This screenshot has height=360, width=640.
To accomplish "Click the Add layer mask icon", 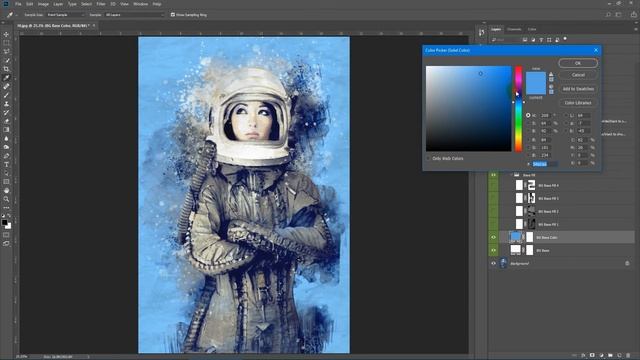I will pyautogui.click(x=592, y=356).
